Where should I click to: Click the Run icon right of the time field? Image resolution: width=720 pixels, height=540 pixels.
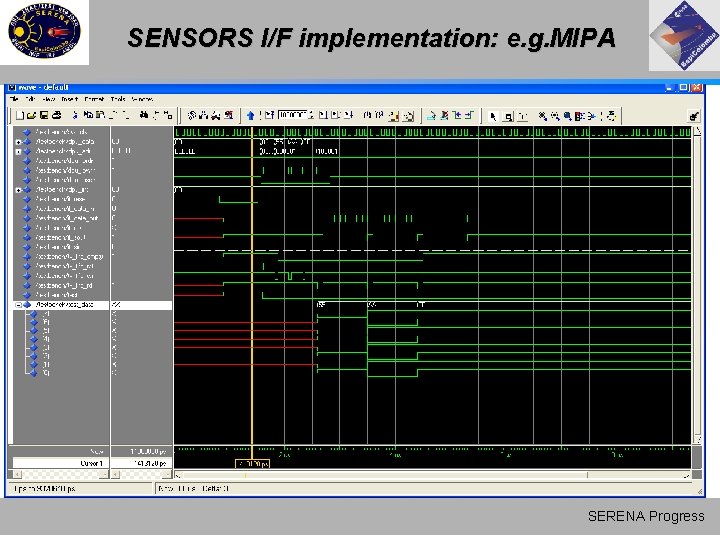click(x=323, y=115)
